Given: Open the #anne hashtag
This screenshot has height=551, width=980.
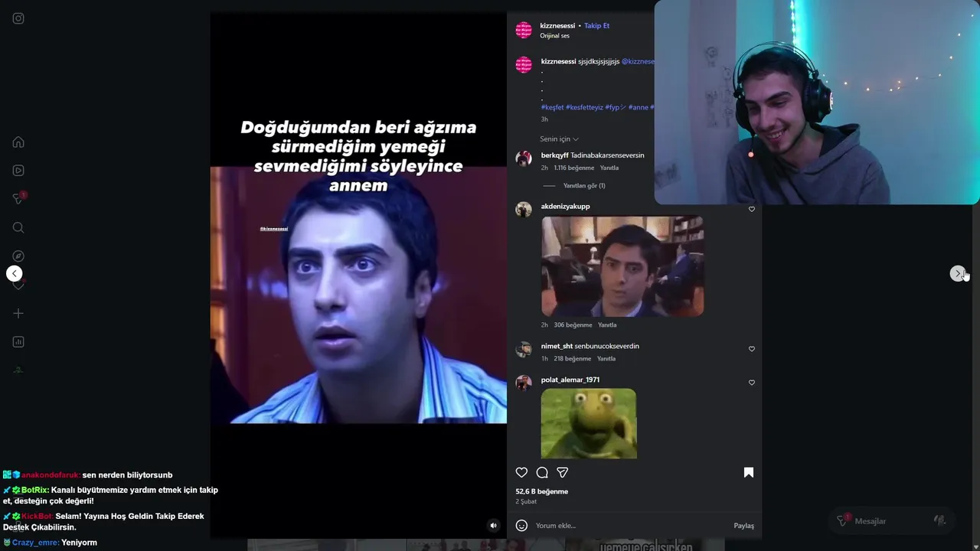Looking at the screenshot, I should click(x=638, y=108).
